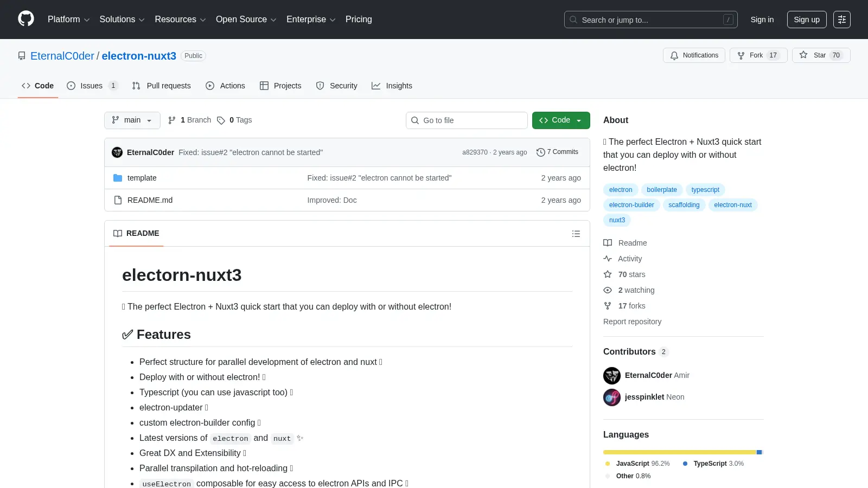
Task: Open commit hash a829370
Action: (475, 152)
